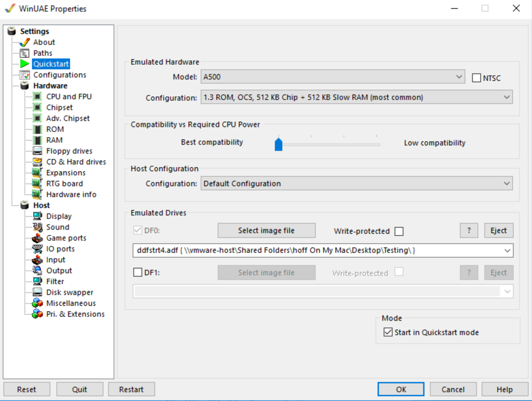Click the IO ports icon
This screenshot has width=532, height=401.
coord(37,249)
